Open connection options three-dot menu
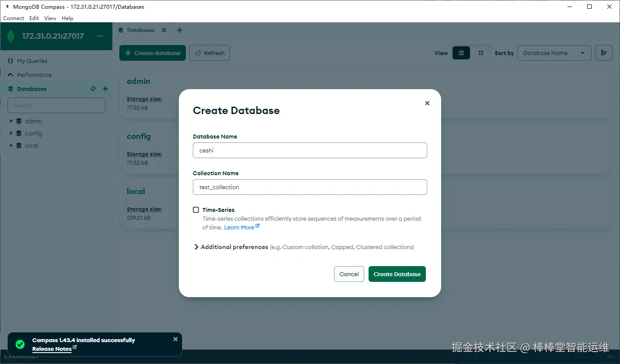 (x=100, y=36)
